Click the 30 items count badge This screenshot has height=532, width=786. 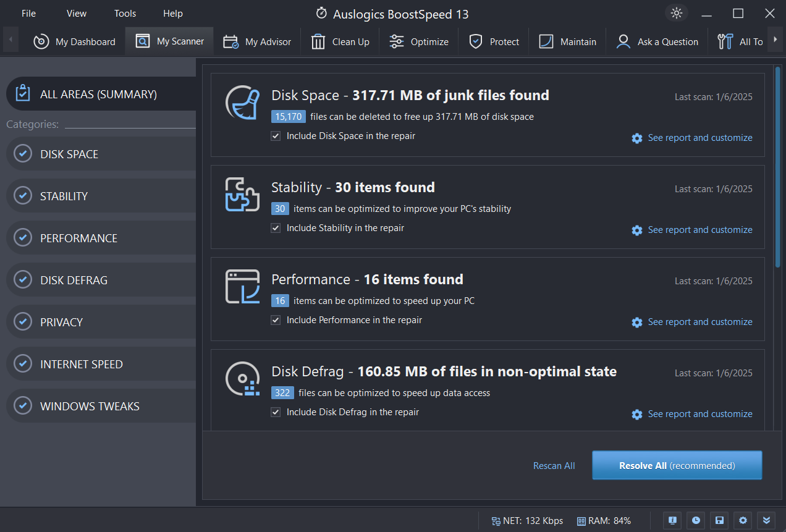pos(280,208)
